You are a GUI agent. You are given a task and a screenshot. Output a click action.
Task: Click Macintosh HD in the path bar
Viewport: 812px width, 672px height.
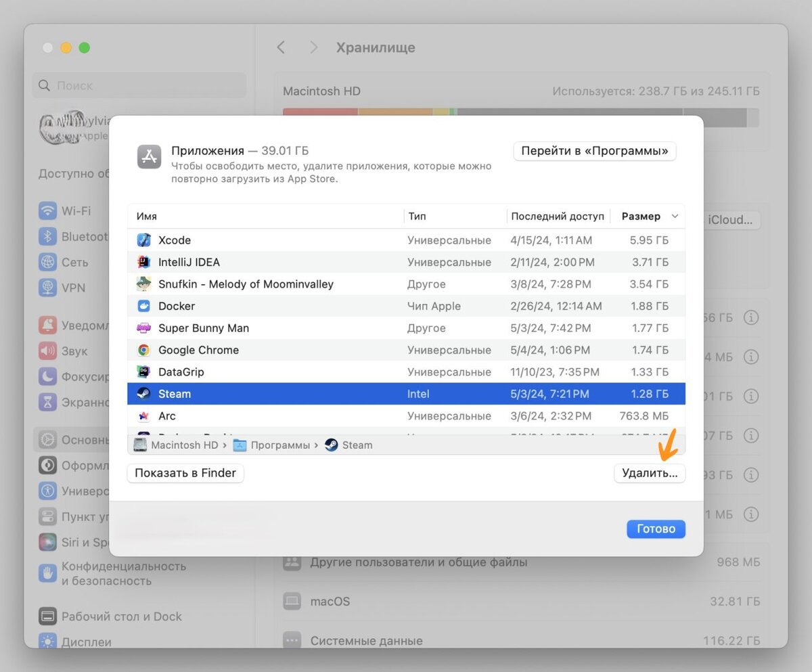(x=185, y=445)
